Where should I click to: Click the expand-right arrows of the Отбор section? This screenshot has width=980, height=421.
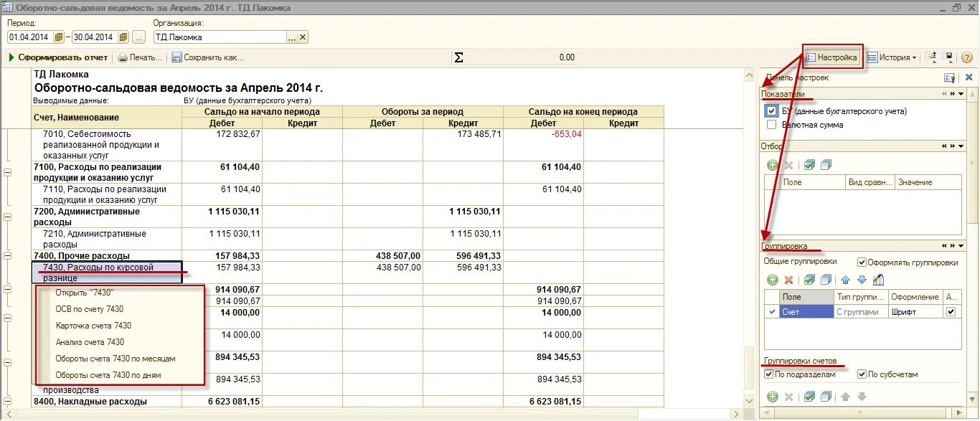click(x=953, y=146)
